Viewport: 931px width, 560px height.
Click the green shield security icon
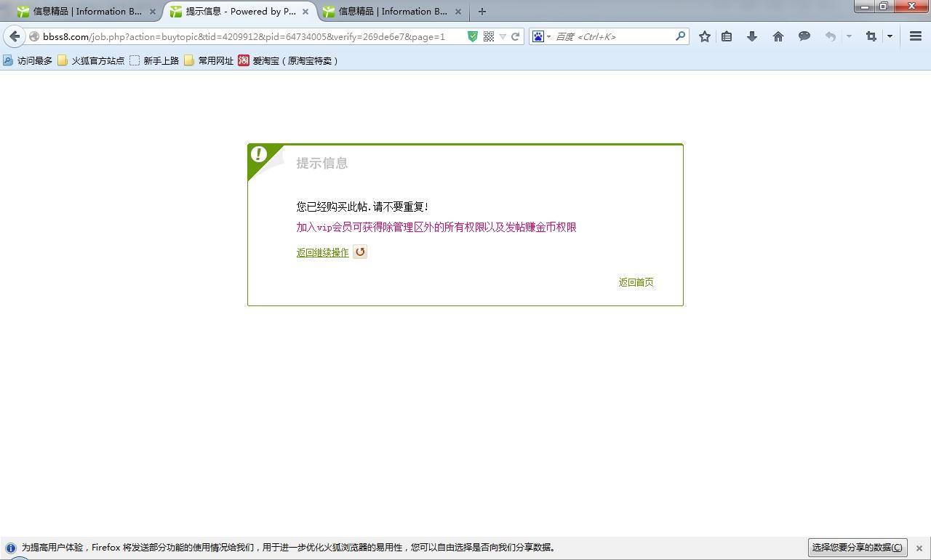472,36
